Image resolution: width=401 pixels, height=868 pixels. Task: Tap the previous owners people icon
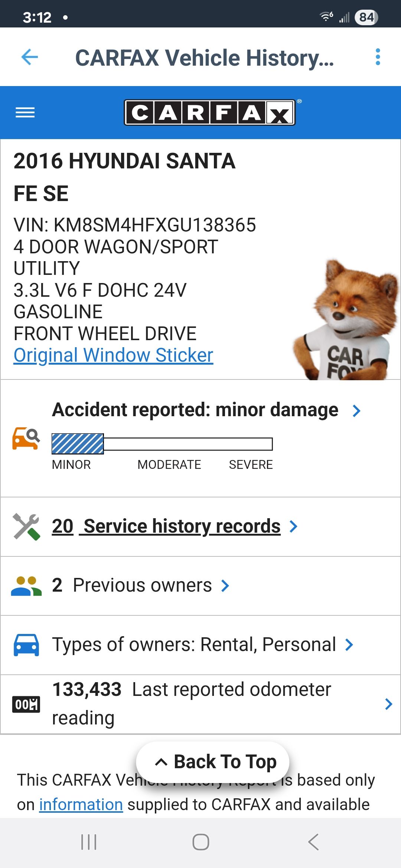pyautogui.click(x=26, y=586)
